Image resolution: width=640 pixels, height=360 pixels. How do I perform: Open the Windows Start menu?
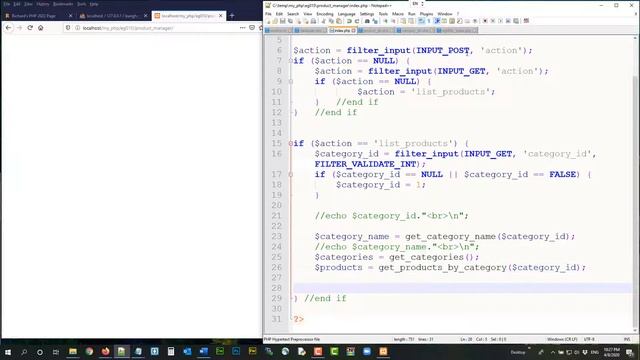tap(8, 352)
